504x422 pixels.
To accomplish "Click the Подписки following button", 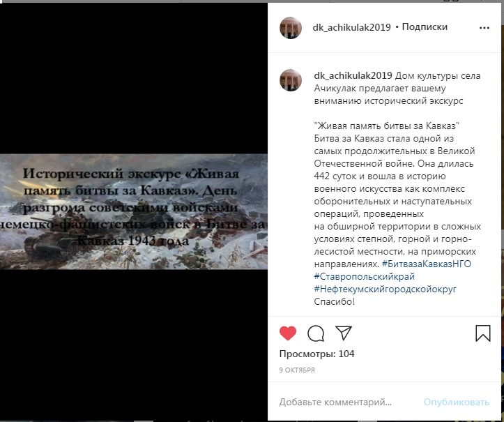I will [x=425, y=27].
